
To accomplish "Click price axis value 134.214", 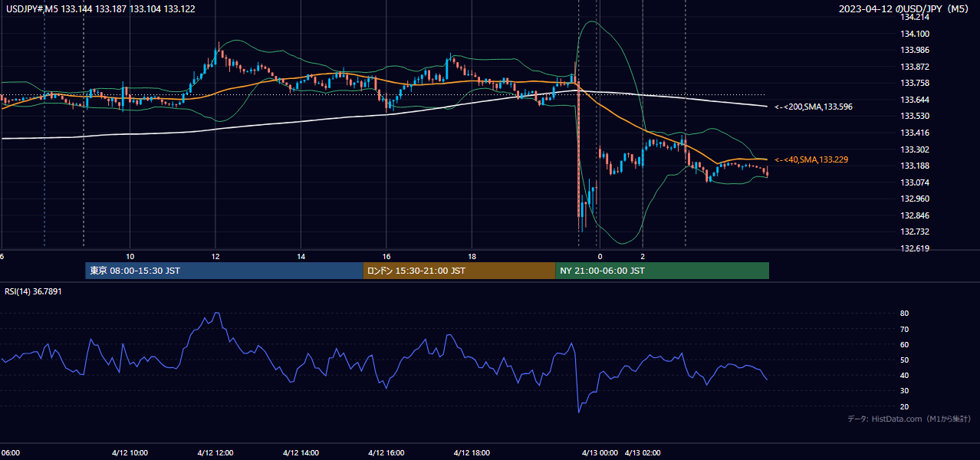I will pos(915,18).
